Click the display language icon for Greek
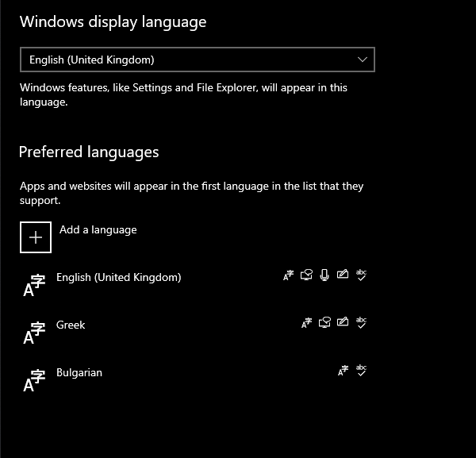 (x=306, y=323)
